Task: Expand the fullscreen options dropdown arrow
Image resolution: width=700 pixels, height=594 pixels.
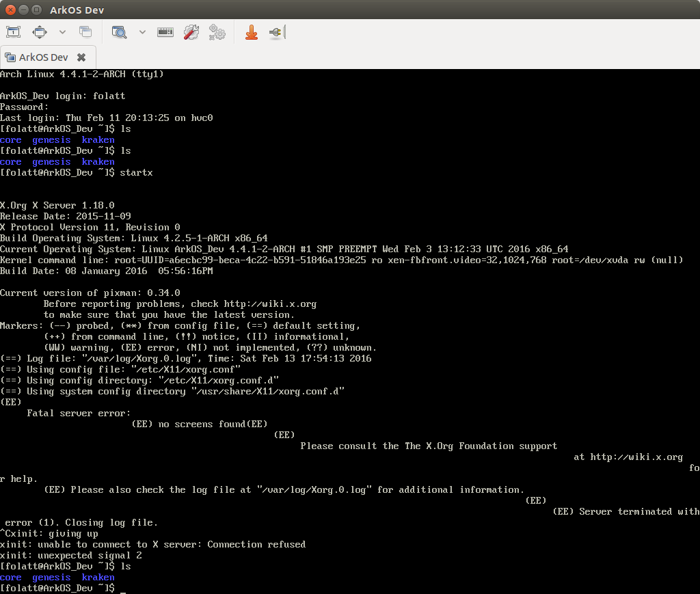Action: (63, 32)
